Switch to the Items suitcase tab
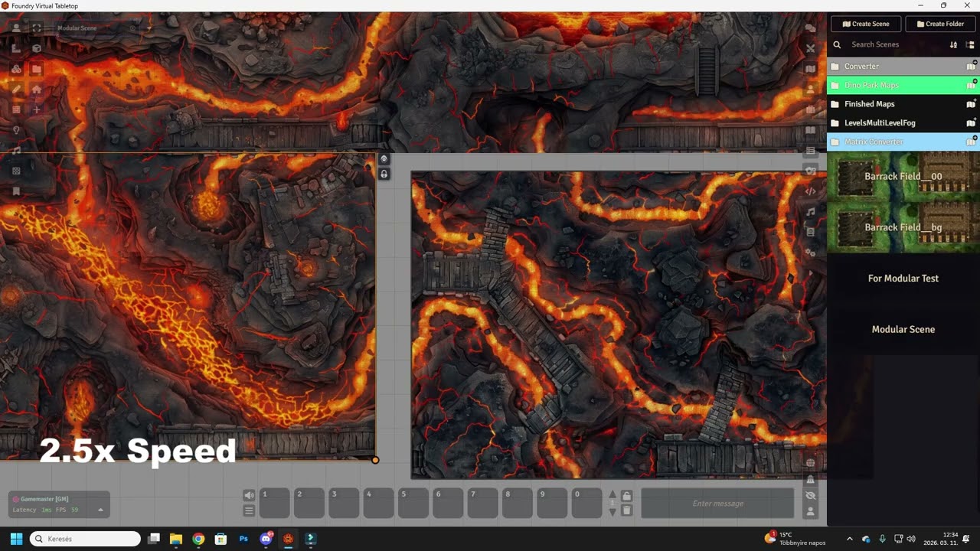 (x=811, y=109)
